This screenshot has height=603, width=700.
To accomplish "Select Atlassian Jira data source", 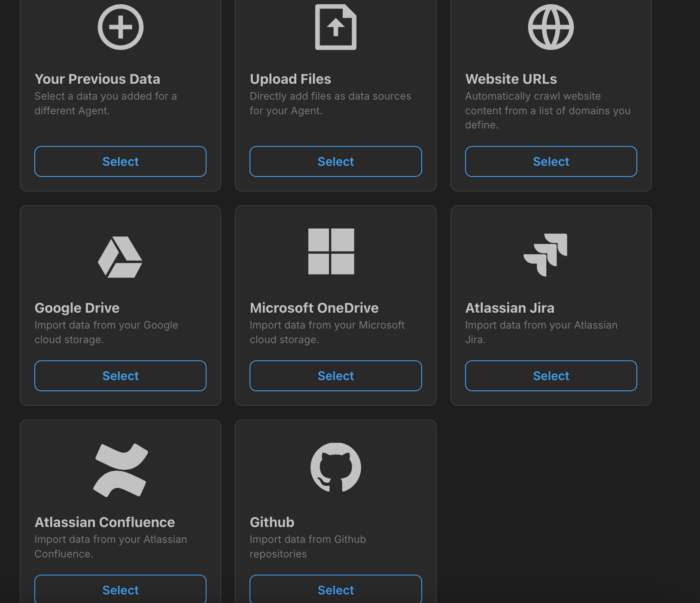I will pyautogui.click(x=551, y=376).
